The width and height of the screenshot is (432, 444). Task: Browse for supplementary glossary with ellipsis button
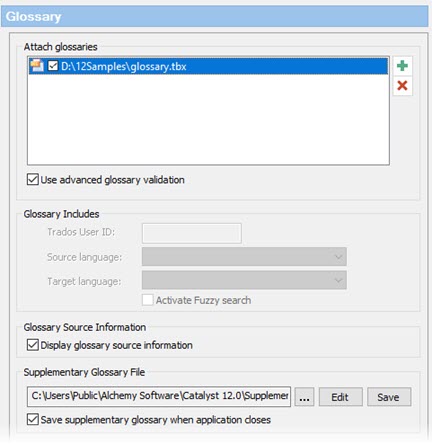click(304, 397)
